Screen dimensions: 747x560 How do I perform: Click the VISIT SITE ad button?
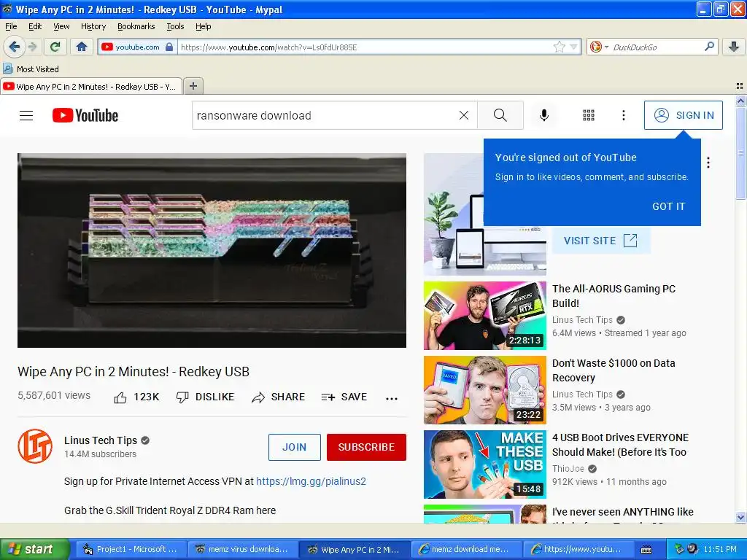[601, 241]
